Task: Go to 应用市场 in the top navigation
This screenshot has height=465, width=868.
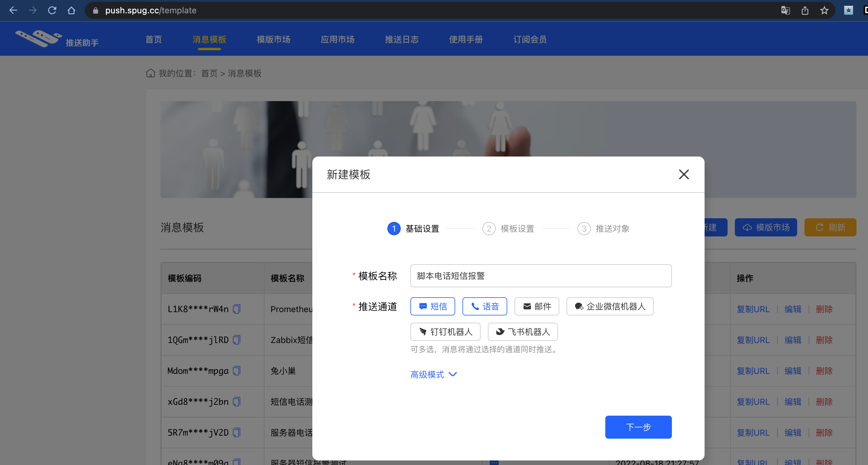Action: click(338, 39)
